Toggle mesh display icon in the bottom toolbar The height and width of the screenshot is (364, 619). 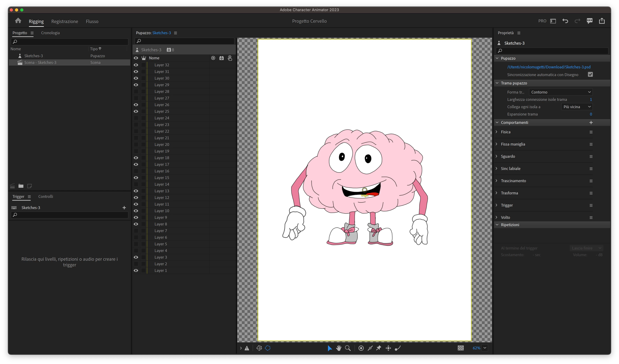point(259,348)
